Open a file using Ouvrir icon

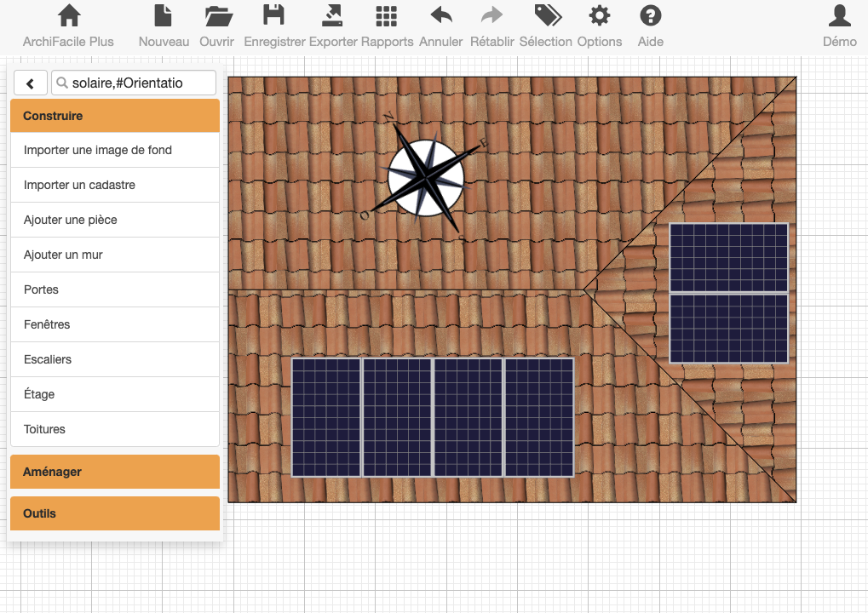[217, 17]
